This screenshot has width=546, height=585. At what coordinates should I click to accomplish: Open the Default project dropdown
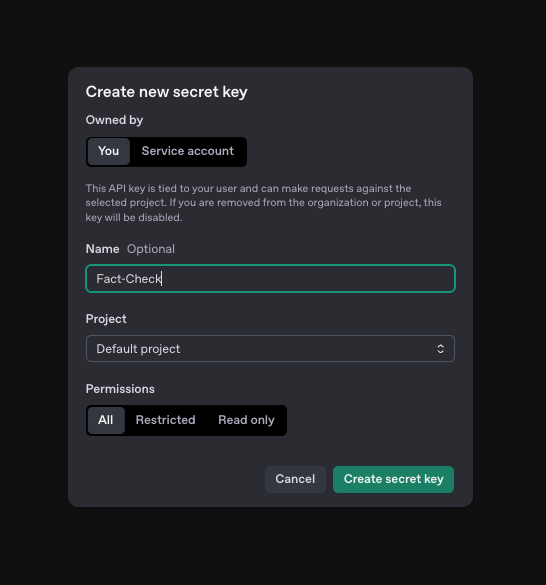(270, 349)
